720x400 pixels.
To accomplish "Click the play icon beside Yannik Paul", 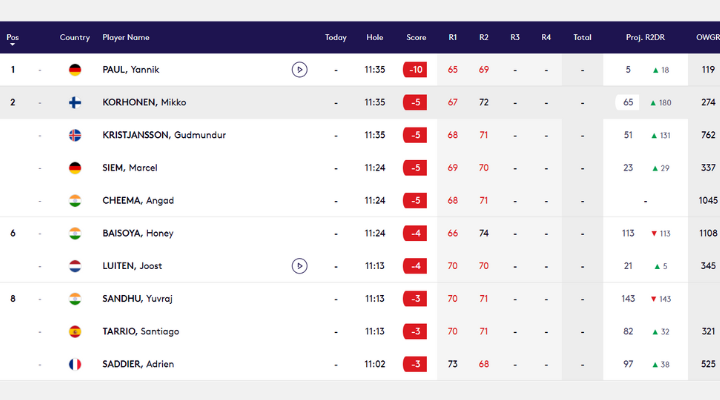I will [299, 70].
